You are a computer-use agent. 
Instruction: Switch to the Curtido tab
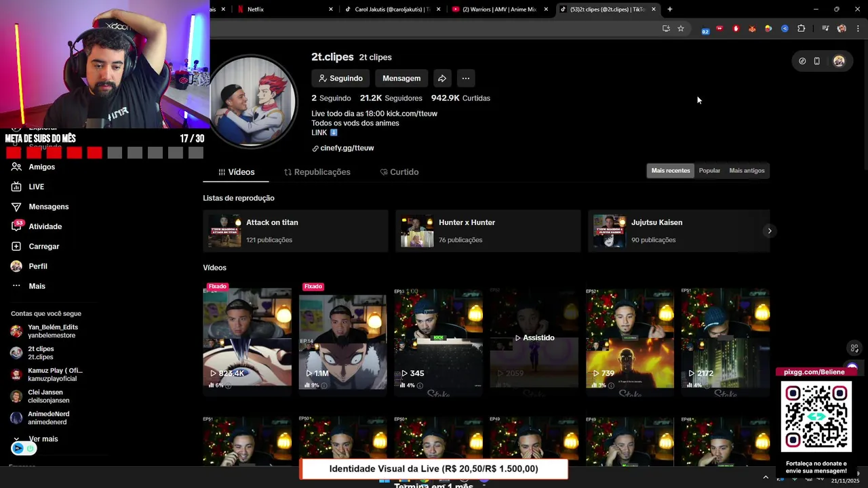399,172
